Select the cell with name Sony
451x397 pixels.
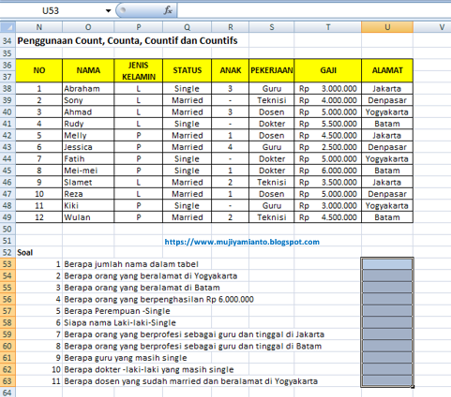point(88,100)
